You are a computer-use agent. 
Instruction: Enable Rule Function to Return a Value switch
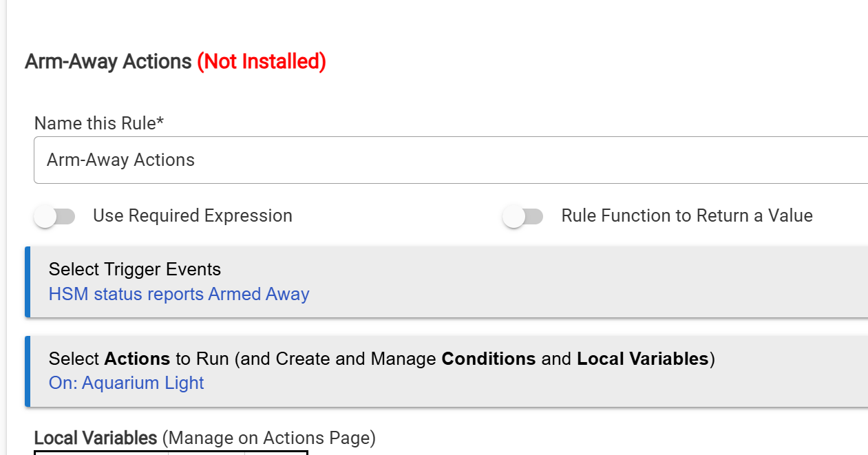pyautogui.click(x=522, y=217)
